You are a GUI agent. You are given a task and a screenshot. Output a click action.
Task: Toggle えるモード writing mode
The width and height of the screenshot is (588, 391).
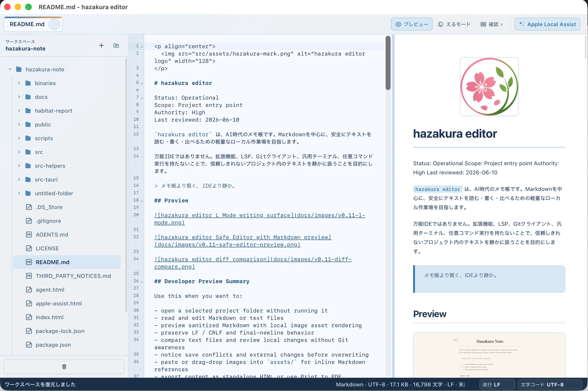(x=454, y=24)
